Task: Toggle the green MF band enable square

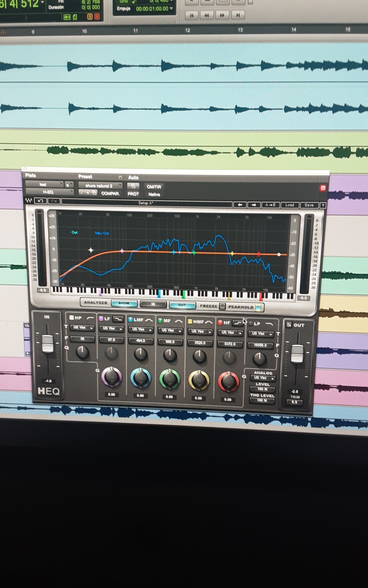Action: 160,320
